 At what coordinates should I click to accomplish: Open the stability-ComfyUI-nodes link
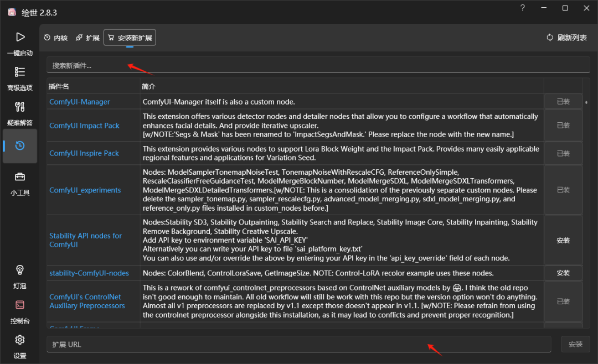coord(89,273)
